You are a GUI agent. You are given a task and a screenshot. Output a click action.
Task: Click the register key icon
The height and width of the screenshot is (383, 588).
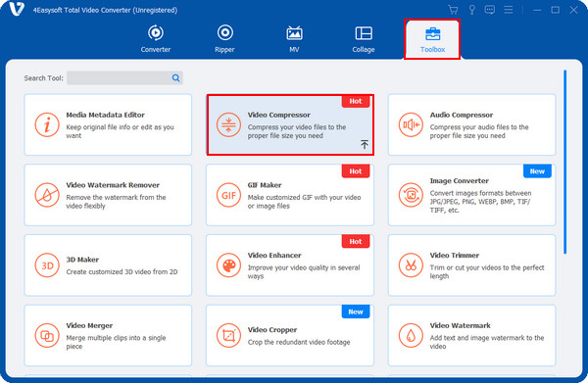coord(471,10)
